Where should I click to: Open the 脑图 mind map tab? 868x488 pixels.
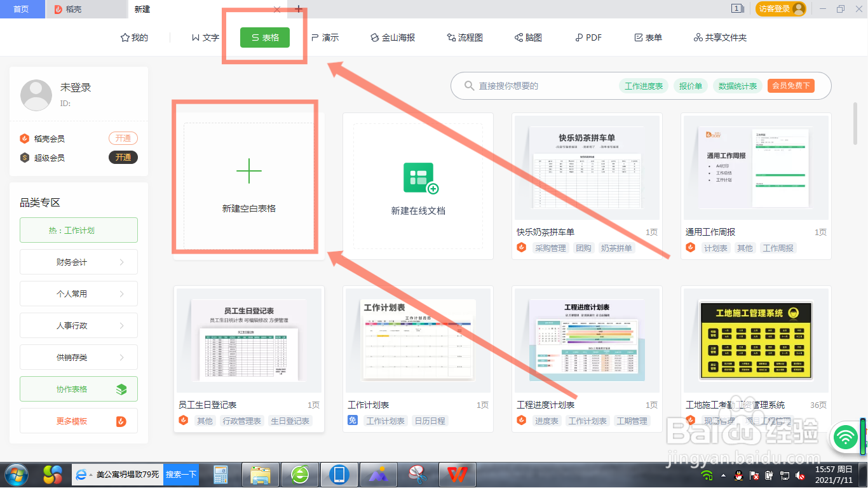coord(528,37)
